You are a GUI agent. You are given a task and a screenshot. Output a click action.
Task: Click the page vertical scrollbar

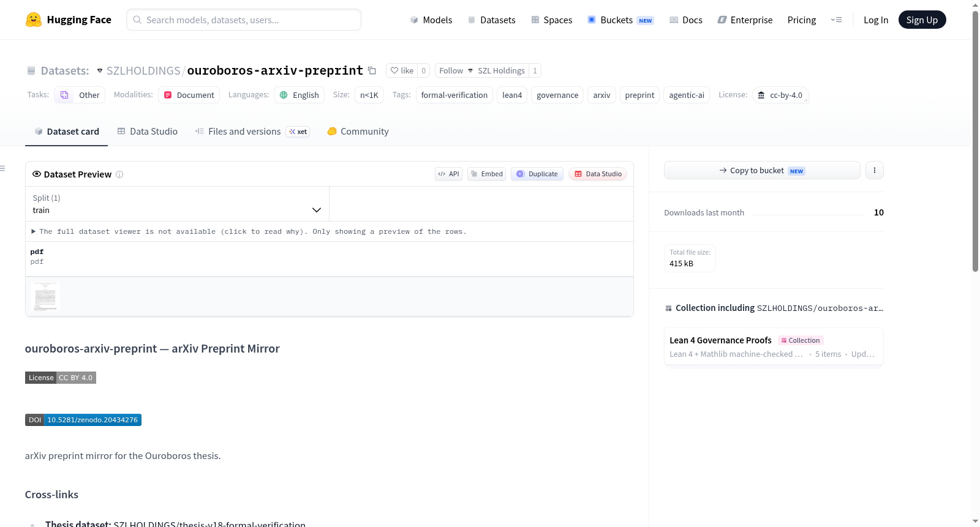click(x=975, y=141)
